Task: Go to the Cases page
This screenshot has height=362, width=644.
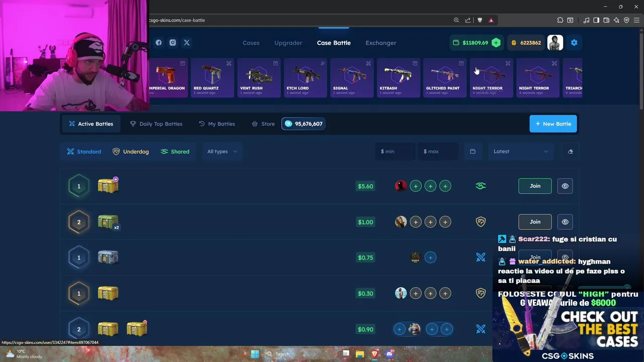Action: [251, 43]
